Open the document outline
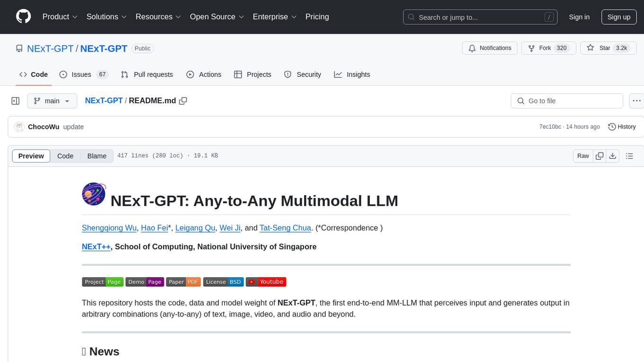The height and width of the screenshot is (362, 644). [x=629, y=156]
